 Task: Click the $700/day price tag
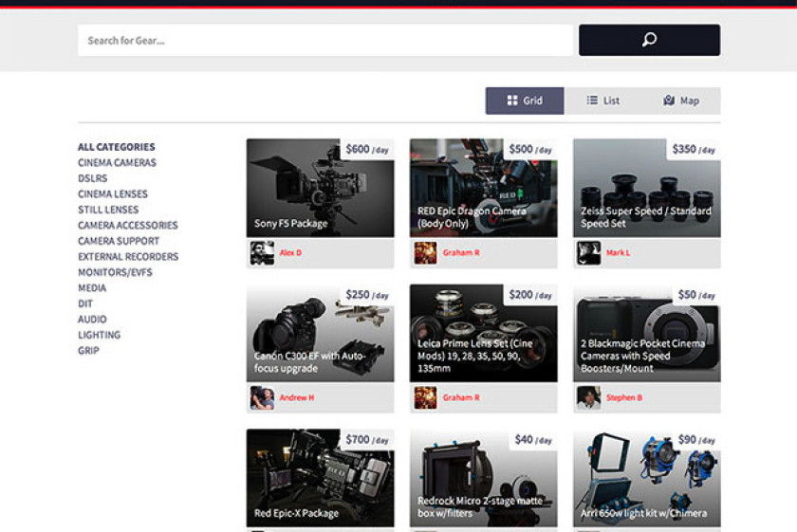pyautogui.click(x=367, y=439)
